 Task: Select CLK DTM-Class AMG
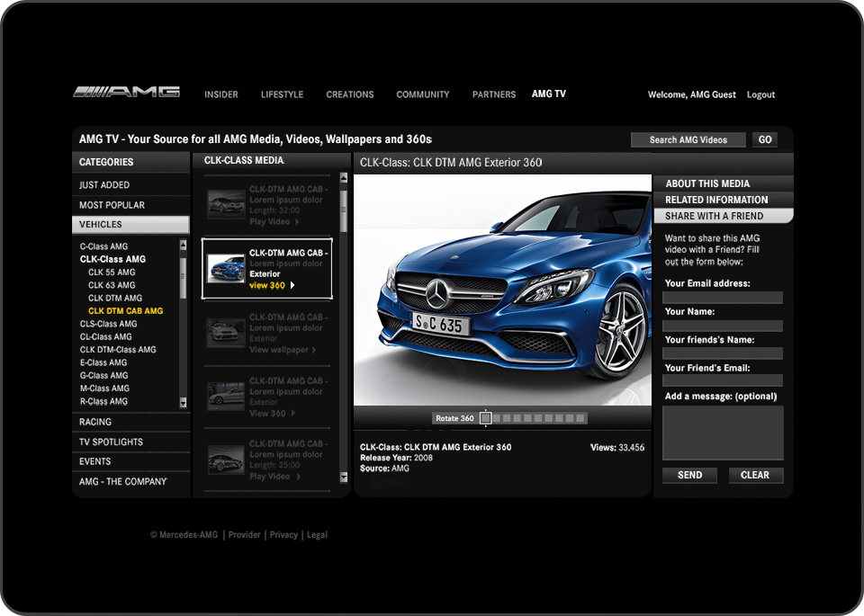point(117,350)
